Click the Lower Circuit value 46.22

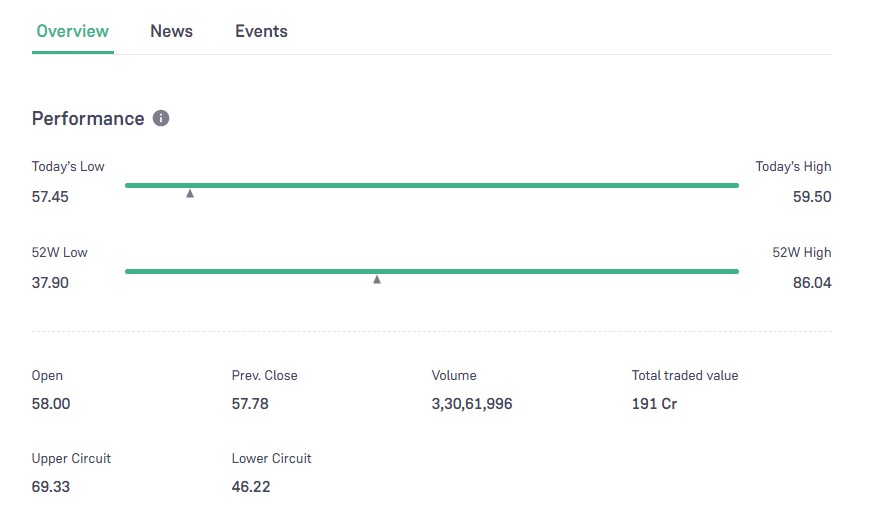251,487
